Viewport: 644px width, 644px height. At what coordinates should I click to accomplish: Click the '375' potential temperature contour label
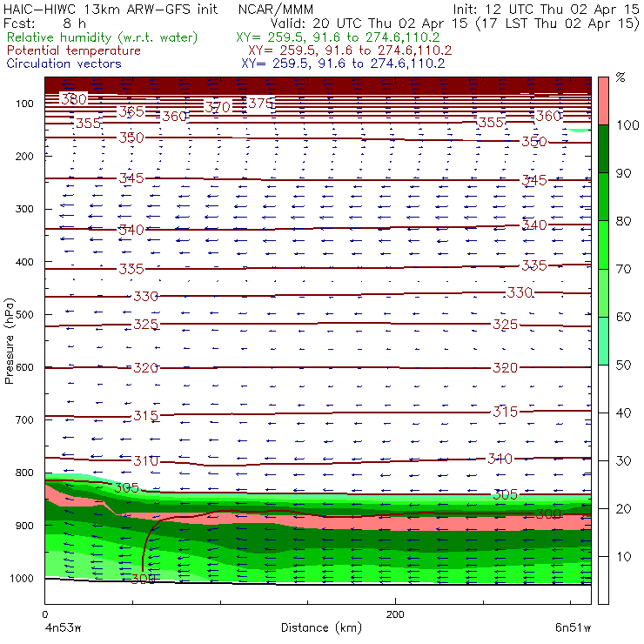click(x=261, y=103)
